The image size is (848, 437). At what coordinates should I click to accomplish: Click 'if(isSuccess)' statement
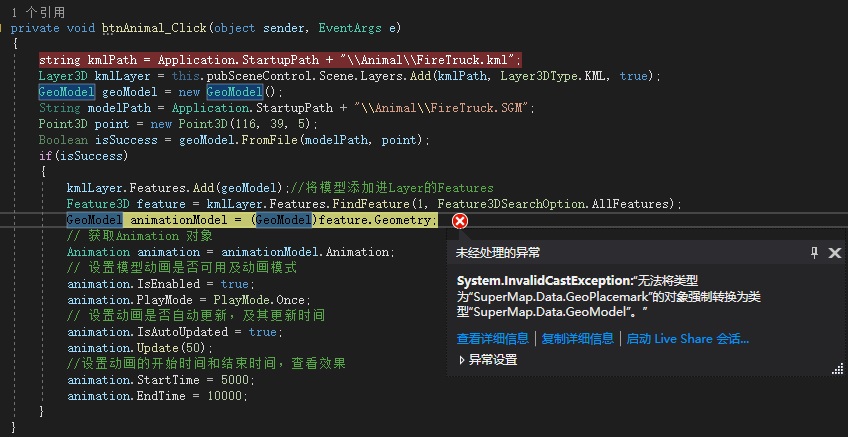point(83,156)
